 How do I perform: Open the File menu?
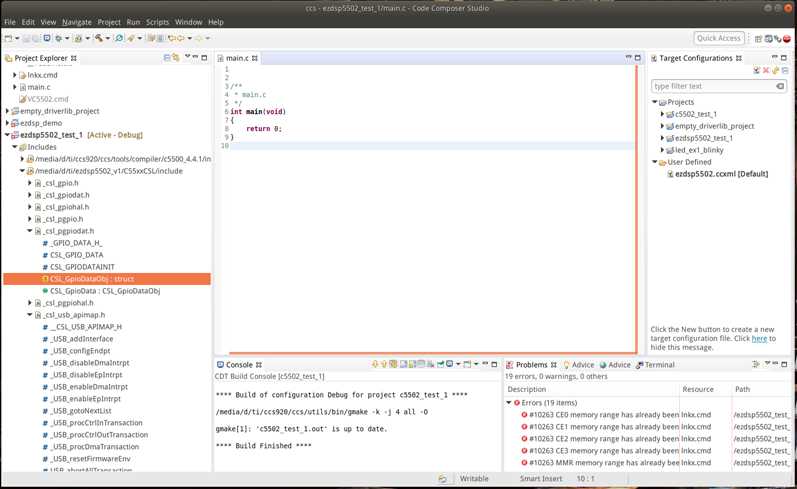[x=10, y=22]
